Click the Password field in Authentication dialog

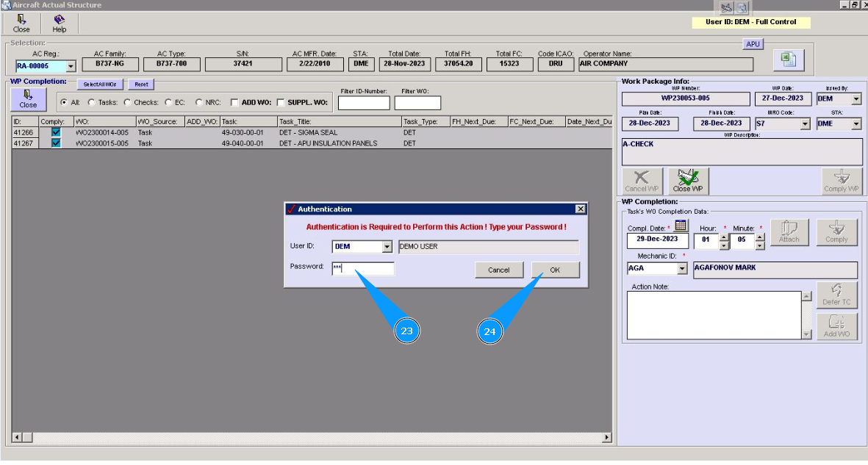tap(363, 268)
